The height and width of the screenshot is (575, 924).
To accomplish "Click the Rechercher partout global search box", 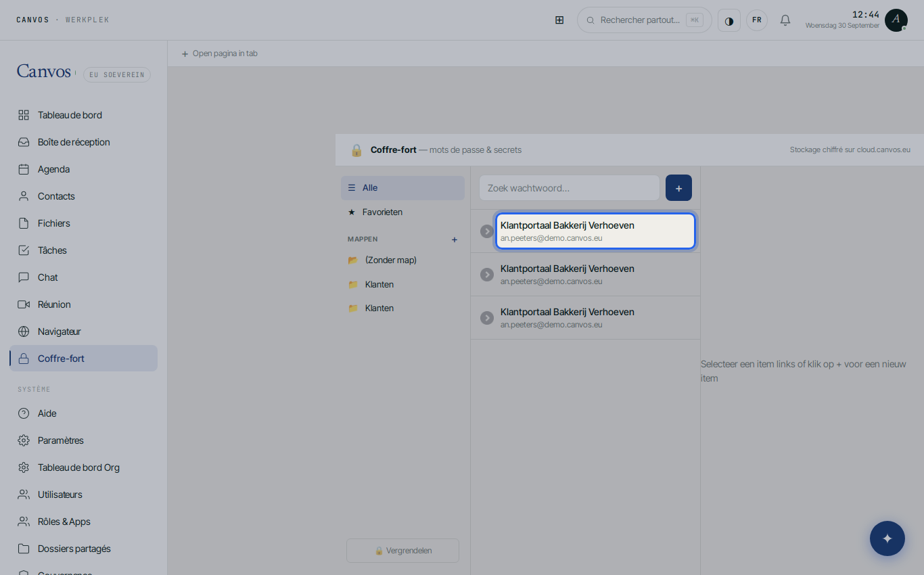I will [x=644, y=20].
